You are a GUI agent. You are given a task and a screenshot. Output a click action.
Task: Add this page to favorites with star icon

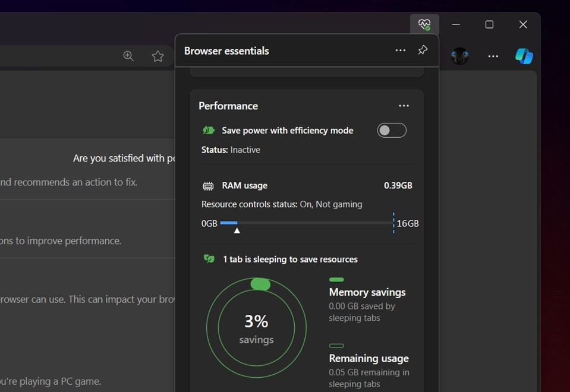158,56
